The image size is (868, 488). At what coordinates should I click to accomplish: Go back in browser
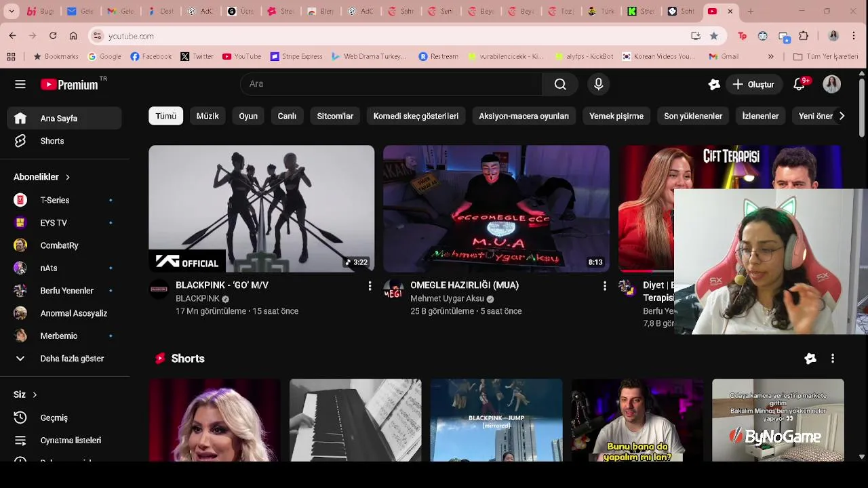tap(12, 36)
